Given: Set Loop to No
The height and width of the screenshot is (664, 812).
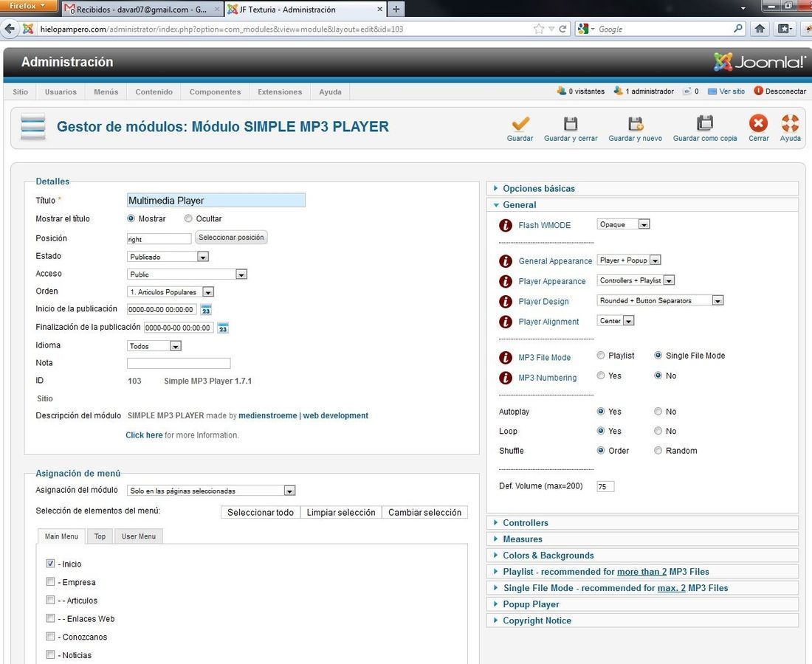Looking at the screenshot, I should click(x=658, y=431).
